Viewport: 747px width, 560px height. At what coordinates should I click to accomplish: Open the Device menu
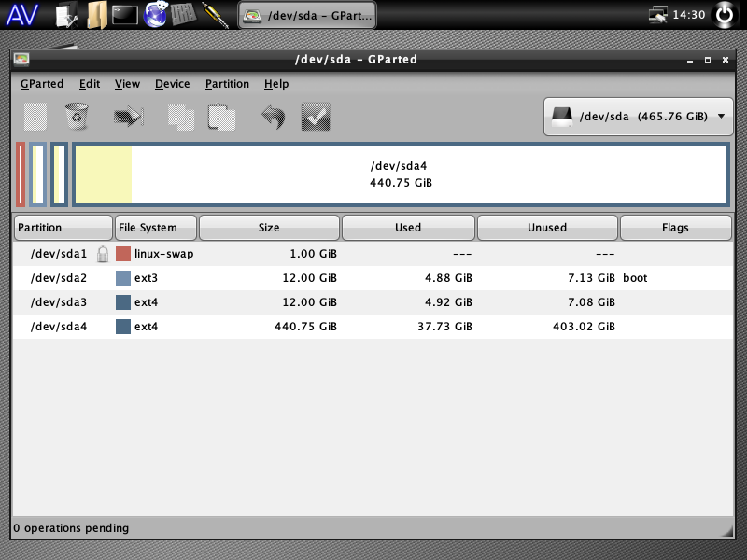(173, 84)
